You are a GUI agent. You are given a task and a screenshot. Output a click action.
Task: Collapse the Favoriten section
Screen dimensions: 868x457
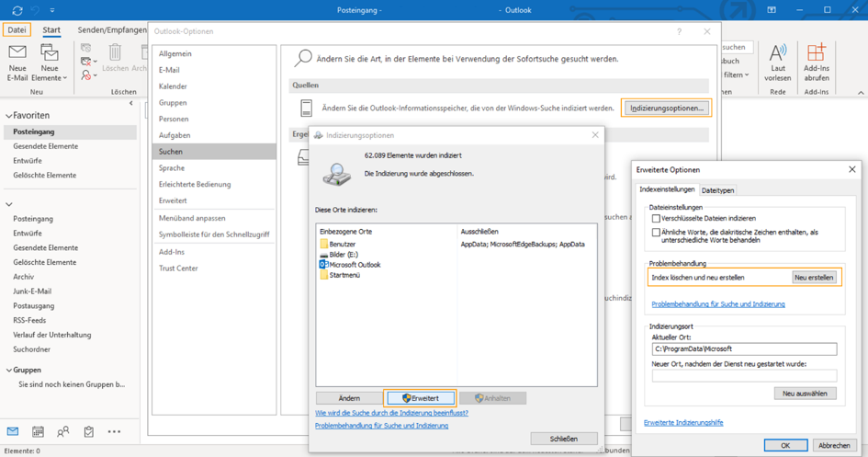pyautogui.click(x=9, y=116)
